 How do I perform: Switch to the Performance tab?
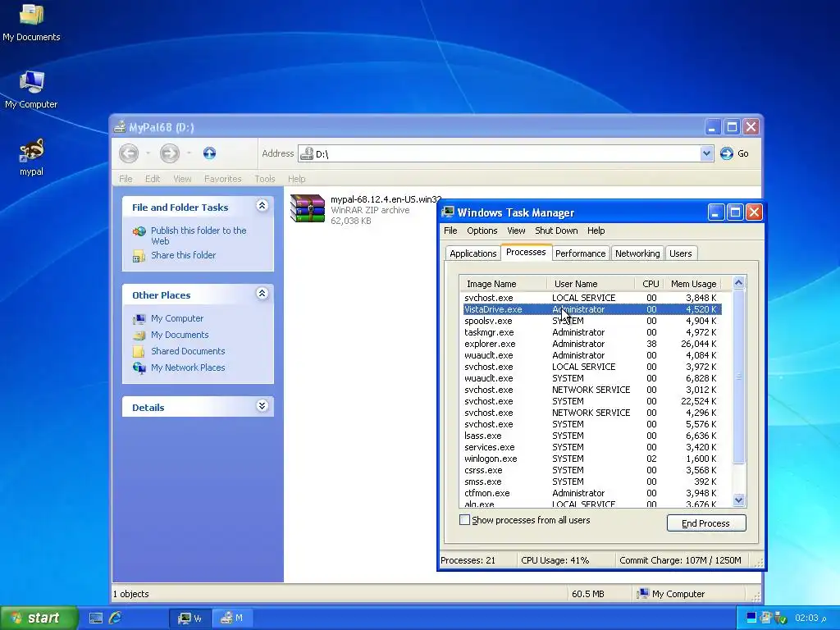coord(580,253)
